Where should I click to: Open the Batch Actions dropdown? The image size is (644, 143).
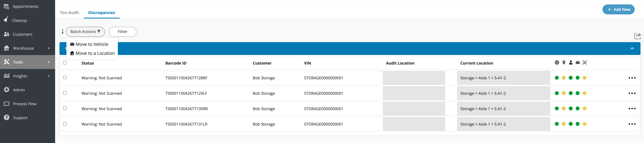[x=85, y=32]
